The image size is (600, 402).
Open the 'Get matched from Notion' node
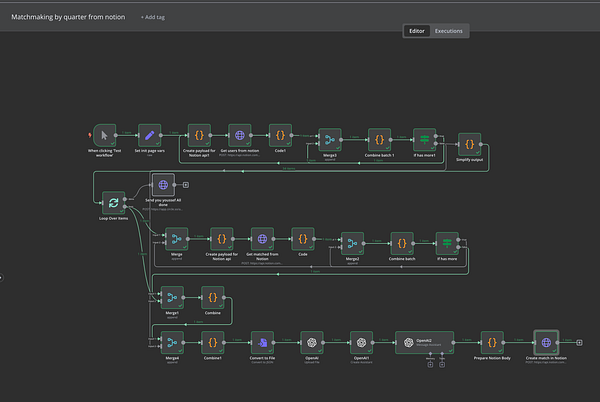(x=262, y=239)
